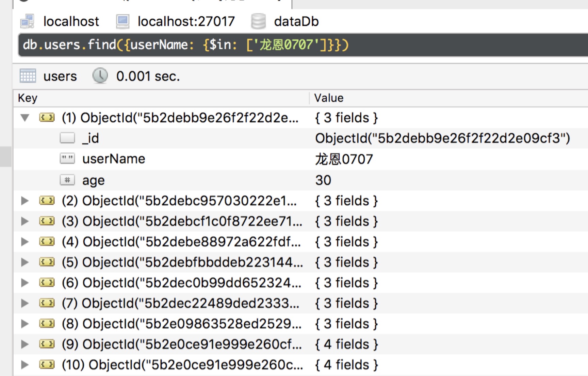Click document icon of row (10)
Image resolution: width=588 pixels, height=376 pixels.
47,364
